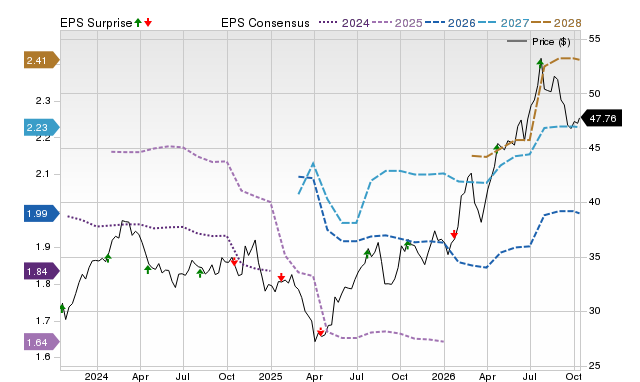Toggle the 2027 consensus series in legend

(x=503, y=23)
